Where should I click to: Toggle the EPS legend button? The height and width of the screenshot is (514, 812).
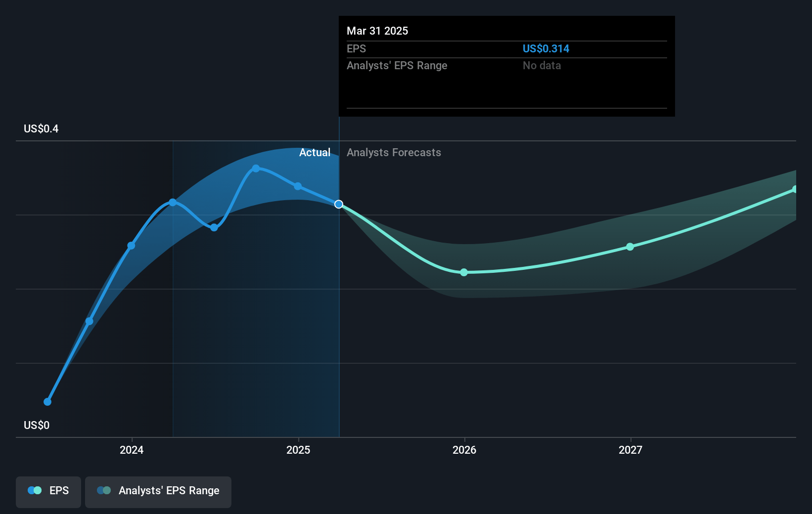pyautogui.click(x=48, y=492)
